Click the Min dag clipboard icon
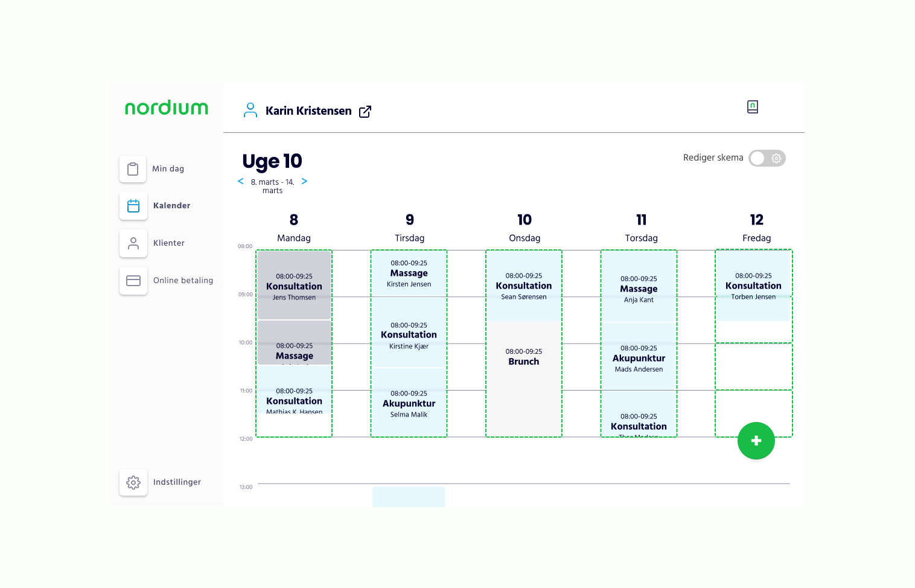The height and width of the screenshot is (588, 915). (133, 169)
